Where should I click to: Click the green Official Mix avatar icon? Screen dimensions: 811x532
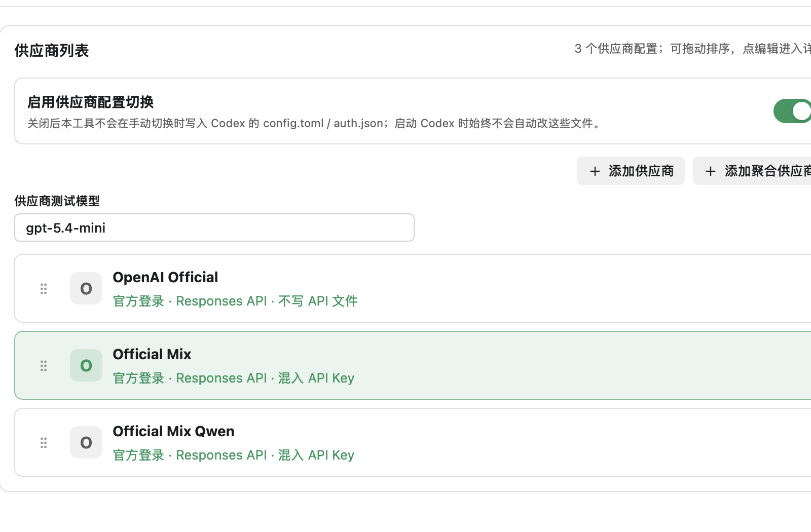pyautogui.click(x=86, y=365)
